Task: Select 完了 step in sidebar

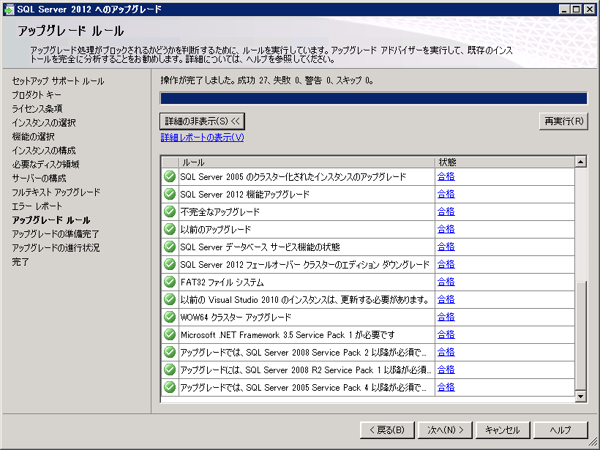Action: pos(20,262)
